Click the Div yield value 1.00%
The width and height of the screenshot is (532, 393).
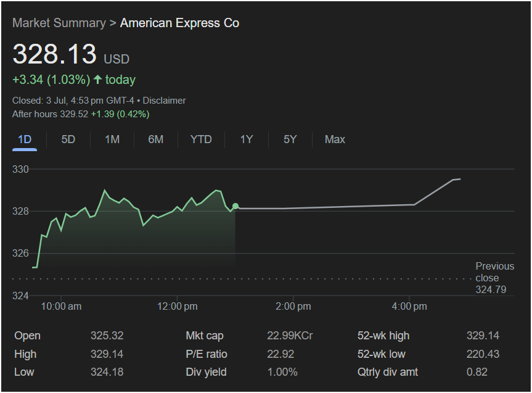(282, 372)
